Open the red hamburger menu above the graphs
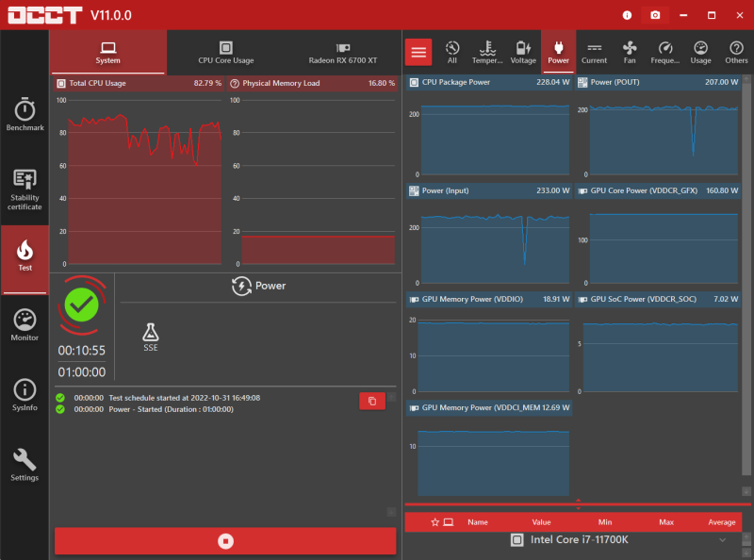 [x=418, y=51]
